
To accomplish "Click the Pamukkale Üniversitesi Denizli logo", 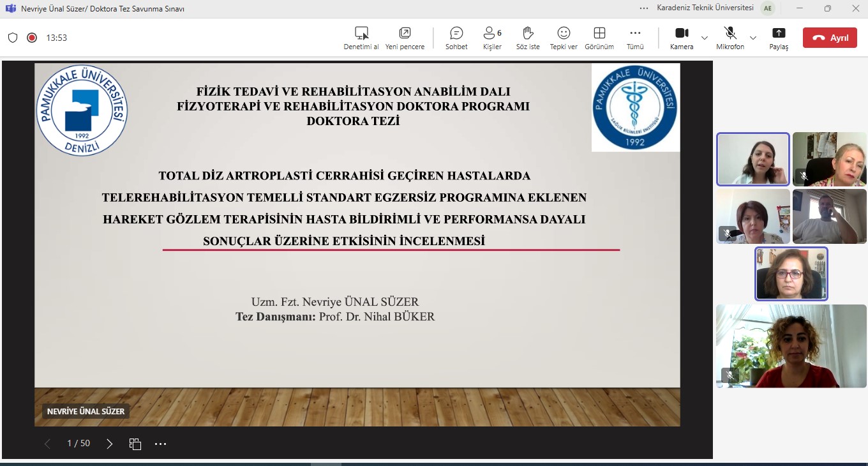I will (x=82, y=110).
